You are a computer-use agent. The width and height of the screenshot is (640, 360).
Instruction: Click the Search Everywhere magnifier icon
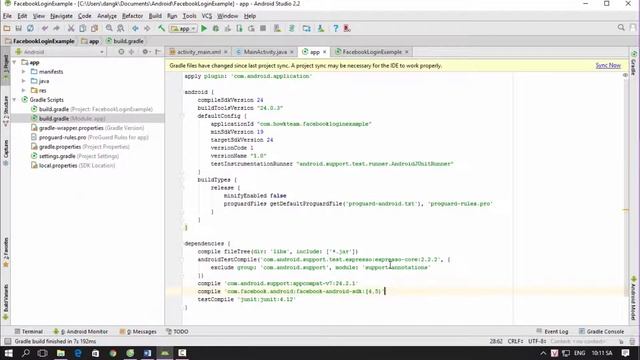coord(621,28)
